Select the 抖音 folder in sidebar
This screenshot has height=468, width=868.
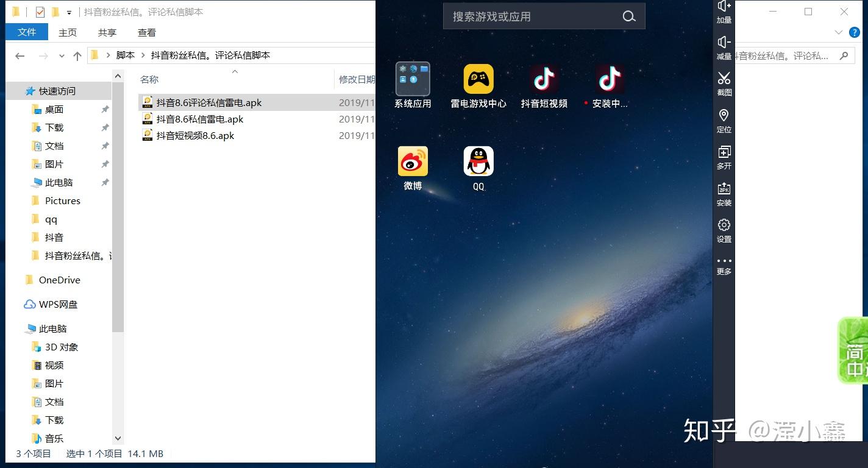(54, 237)
